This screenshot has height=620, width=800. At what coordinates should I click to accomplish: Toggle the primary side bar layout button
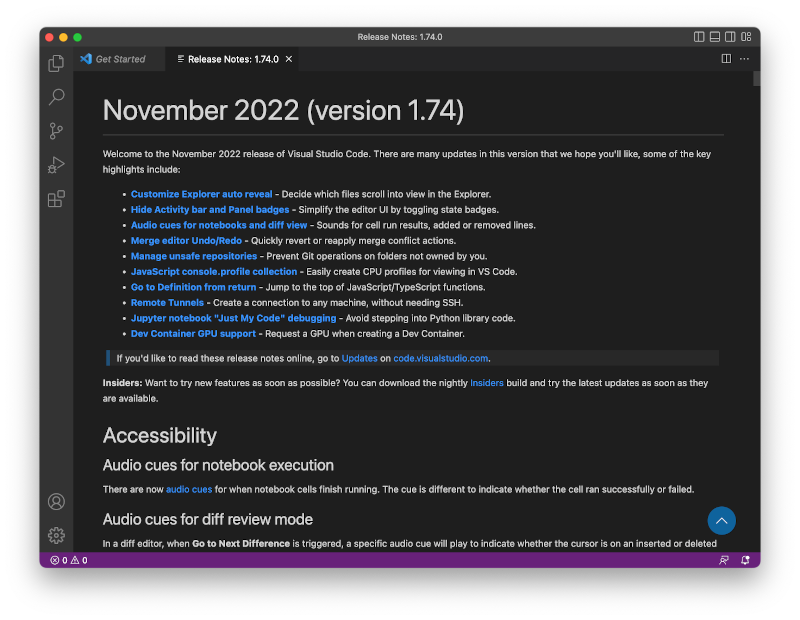coord(699,37)
